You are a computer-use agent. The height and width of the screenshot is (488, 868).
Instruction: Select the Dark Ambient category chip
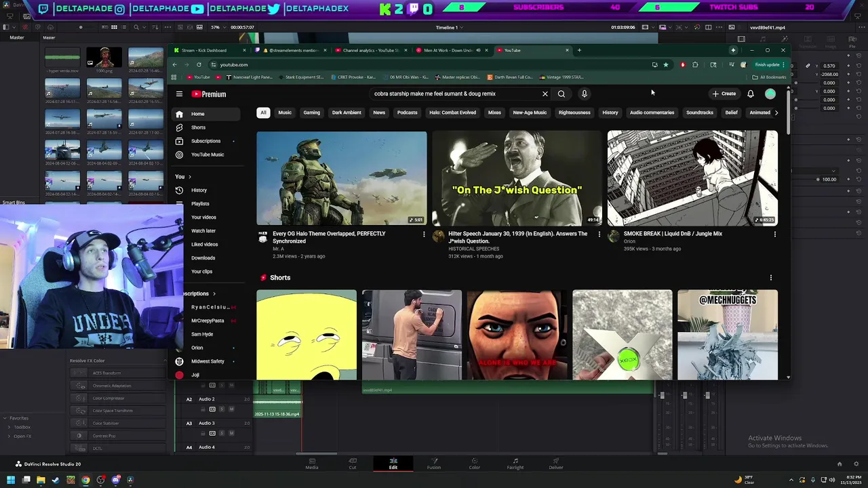pyautogui.click(x=347, y=113)
